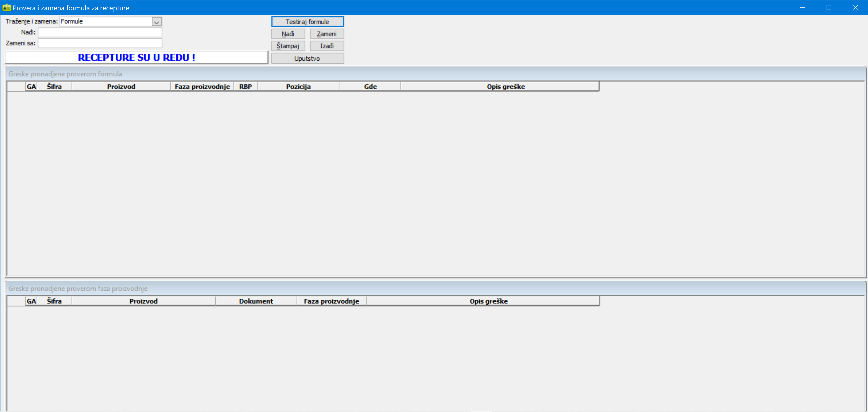Click the Štampaj button

point(288,46)
